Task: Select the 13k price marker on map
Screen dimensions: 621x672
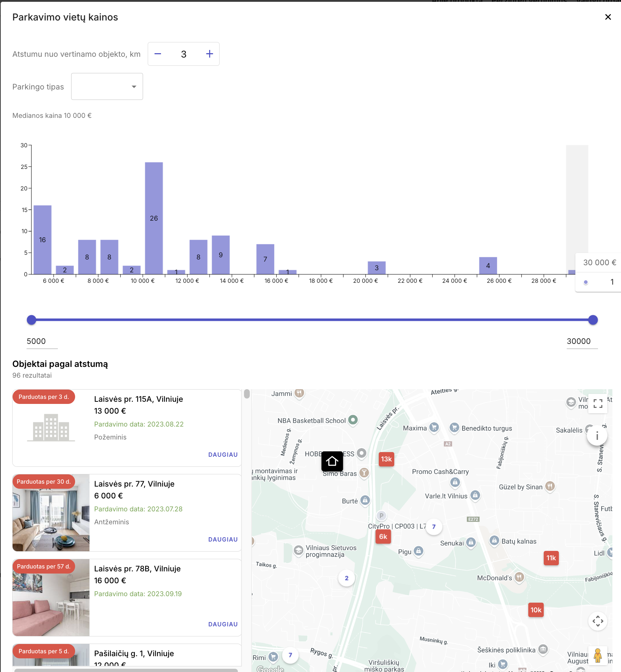Action: (x=386, y=459)
